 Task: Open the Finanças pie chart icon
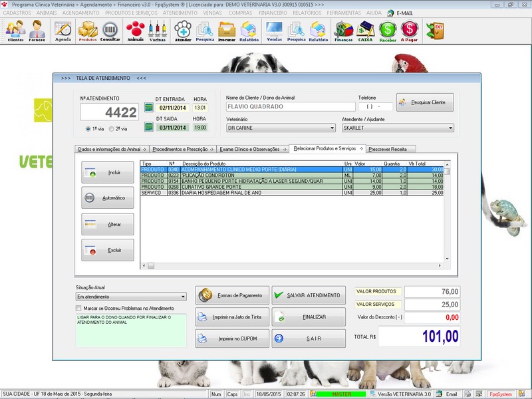click(x=343, y=31)
